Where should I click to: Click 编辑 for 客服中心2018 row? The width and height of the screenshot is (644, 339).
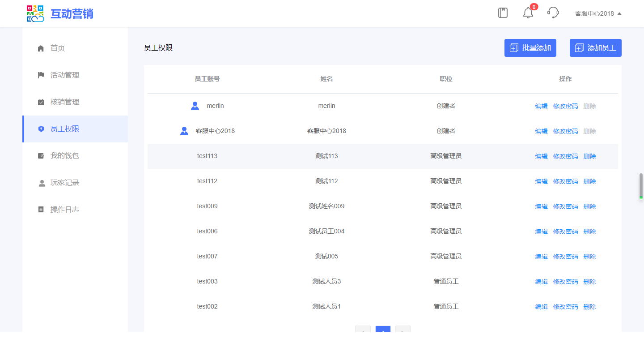click(542, 131)
